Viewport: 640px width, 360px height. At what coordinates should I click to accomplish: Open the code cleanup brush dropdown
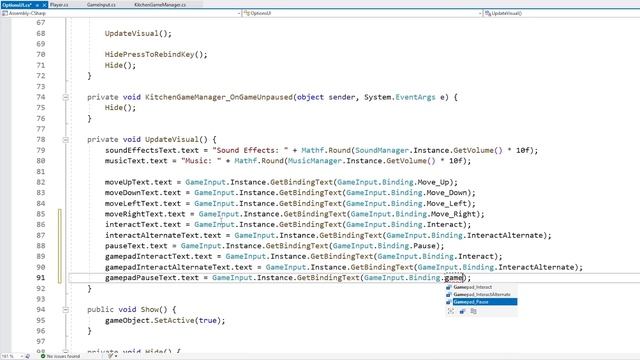(x=112, y=356)
